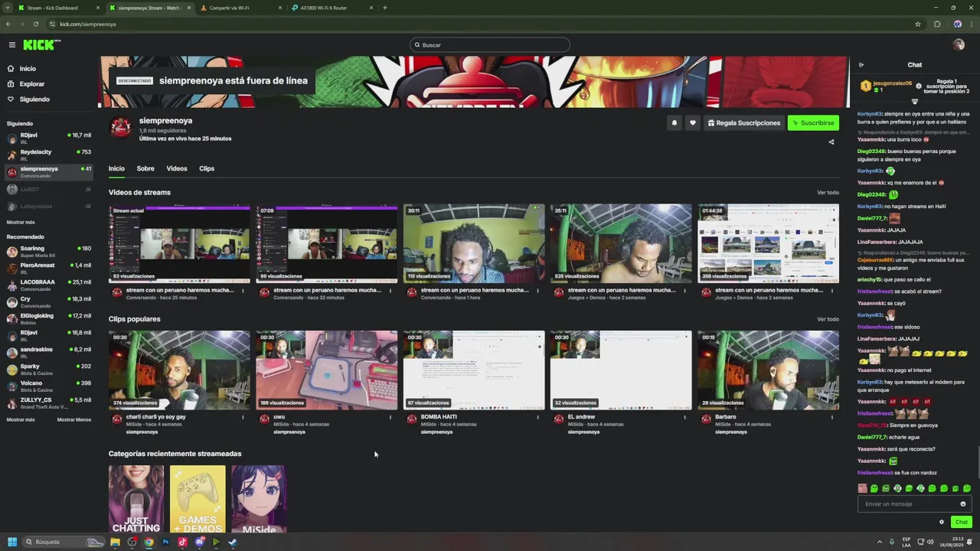
Task: Select the Sobre tab
Action: click(x=145, y=168)
